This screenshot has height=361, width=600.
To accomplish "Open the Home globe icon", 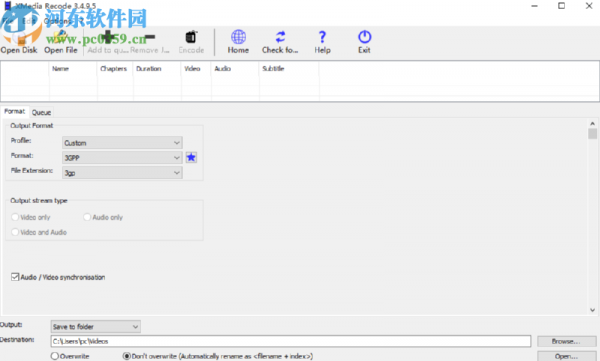I will click(238, 37).
